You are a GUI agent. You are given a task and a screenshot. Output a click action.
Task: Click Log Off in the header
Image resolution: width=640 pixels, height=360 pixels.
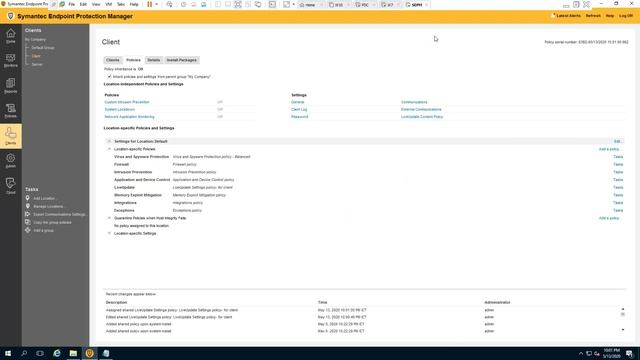coord(626,16)
